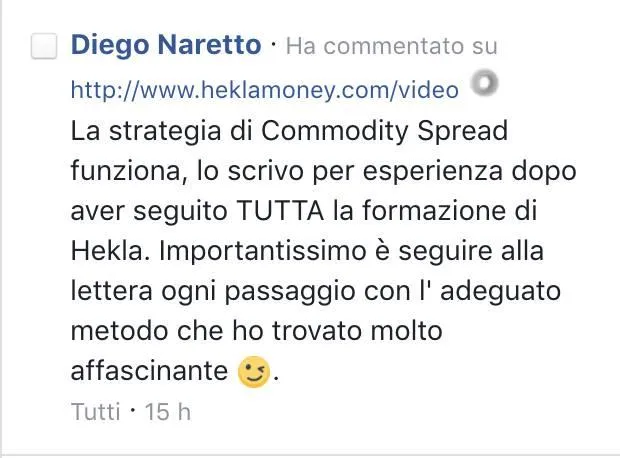Click the word 'adeguato' in comment
Viewport: 620px width, 458px height.
coord(501,292)
